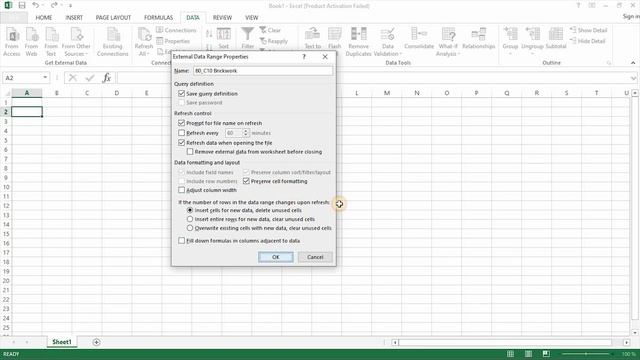Image resolution: width=640 pixels, height=360 pixels.
Task: Click OK in the dialog
Action: point(276,257)
